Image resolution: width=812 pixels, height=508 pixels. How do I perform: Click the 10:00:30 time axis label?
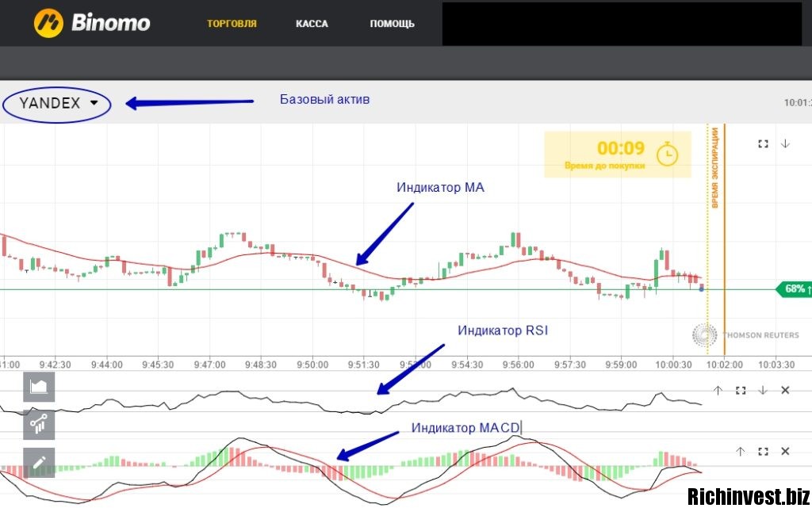673,365
